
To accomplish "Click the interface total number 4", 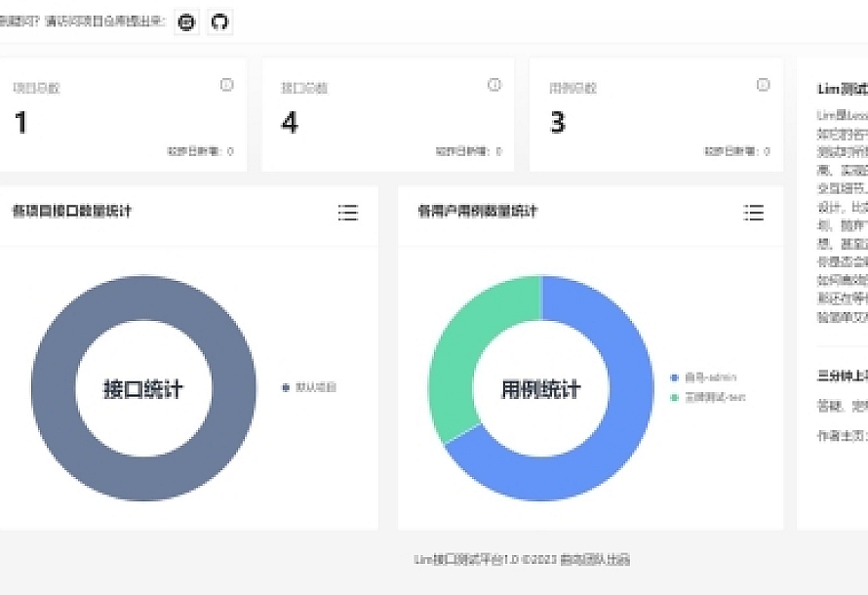I will tap(290, 123).
